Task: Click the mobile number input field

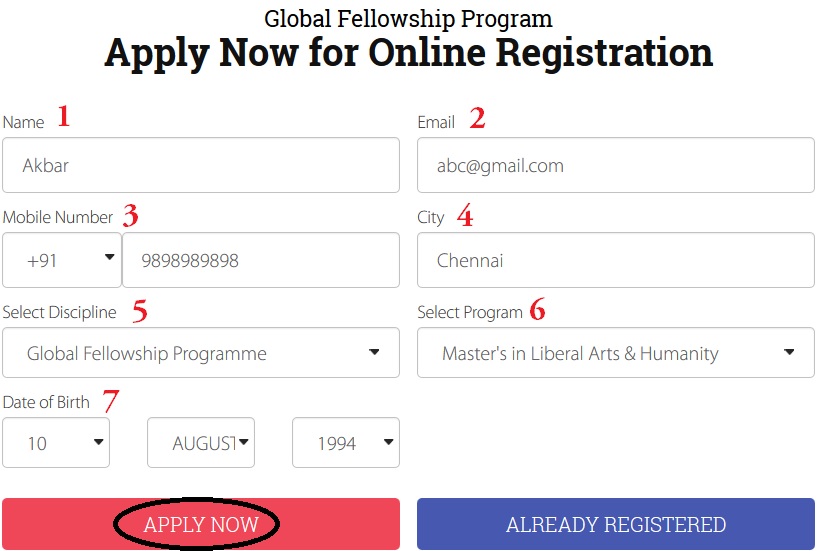Action: 260,261
